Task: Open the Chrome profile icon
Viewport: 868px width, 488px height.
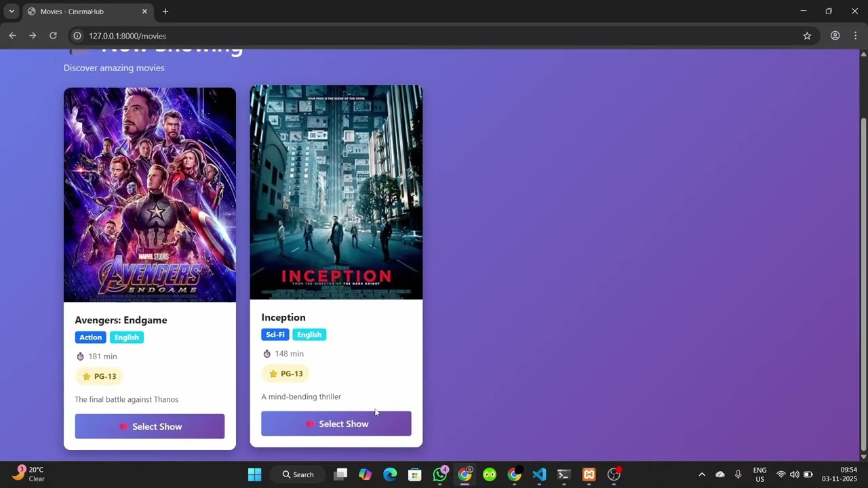Action: coord(835,36)
